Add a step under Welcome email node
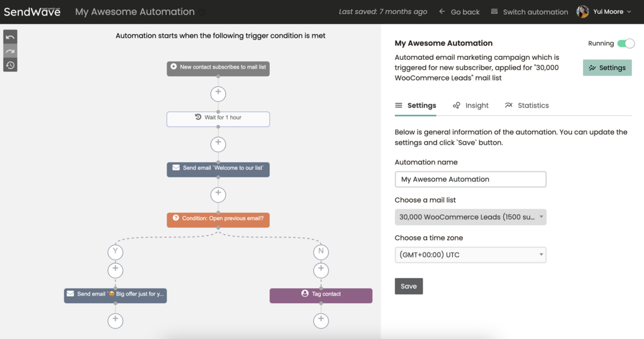The height and width of the screenshot is (339, 644). pyautogui.click(x=218, y=194)
